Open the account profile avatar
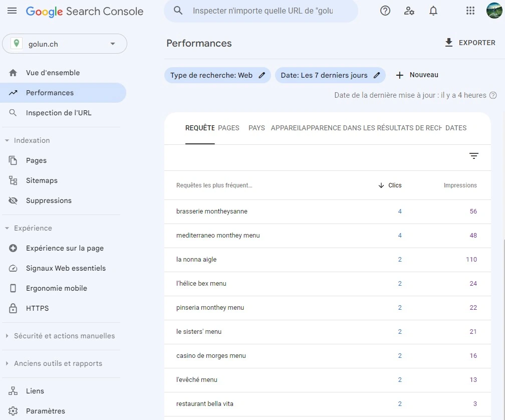505x420 pixels. click(494, 11)
